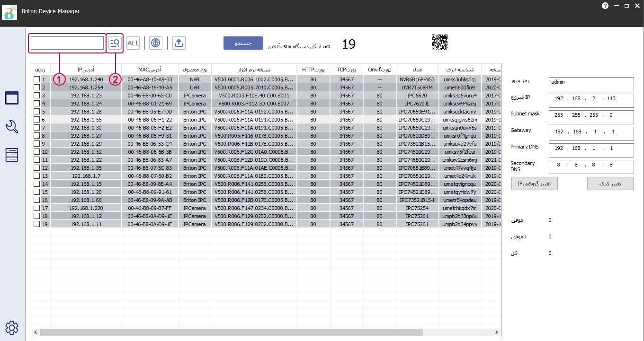Open the wrench tools sidebar icon
This screenshot has width=644, height=341.
(12, 126)
